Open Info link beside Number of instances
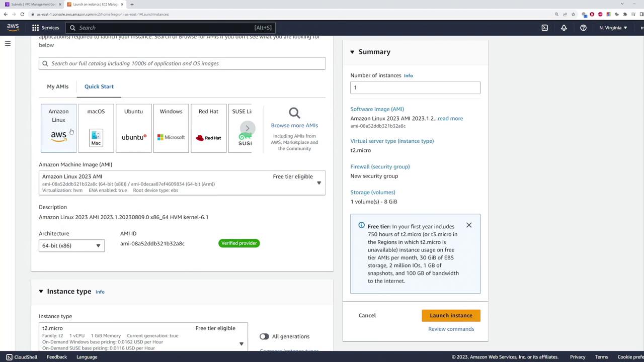The width and height of the screenshot is (644, 362). pyautogui.click(x=408, y=75)
